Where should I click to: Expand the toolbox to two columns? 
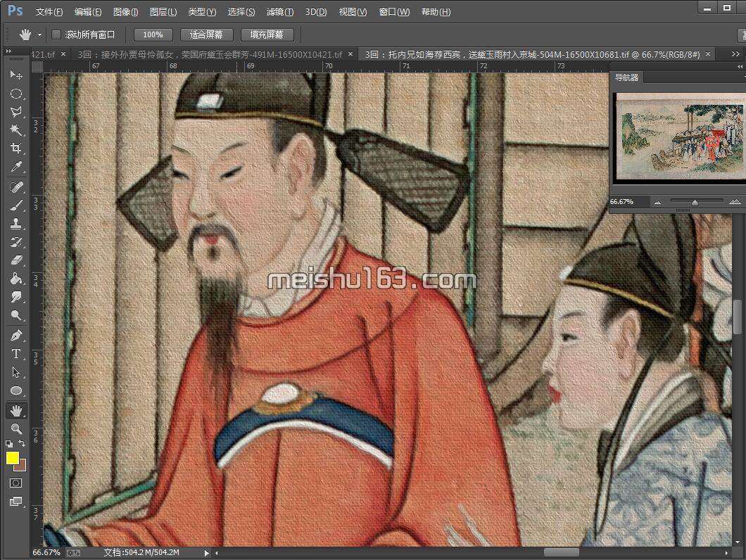pyautogui.click(x=8, y=51)
